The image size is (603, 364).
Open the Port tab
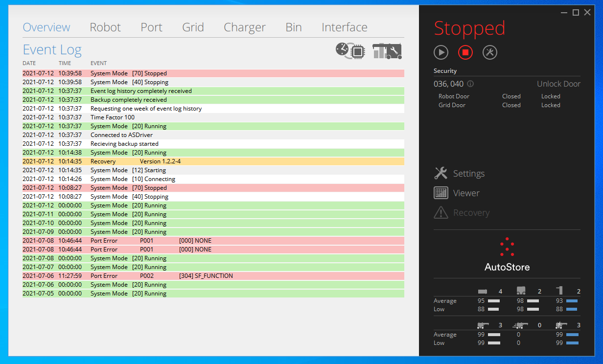tap(151, 27)
